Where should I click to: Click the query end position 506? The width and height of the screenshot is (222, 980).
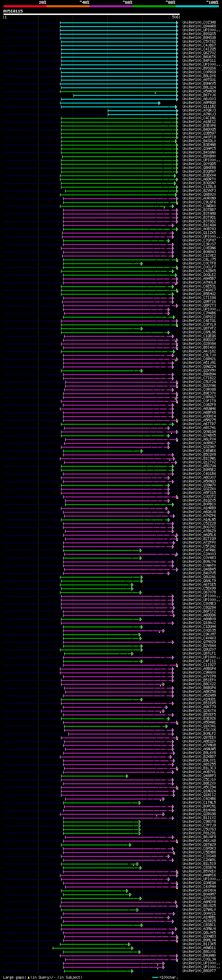tap(175, 17)
